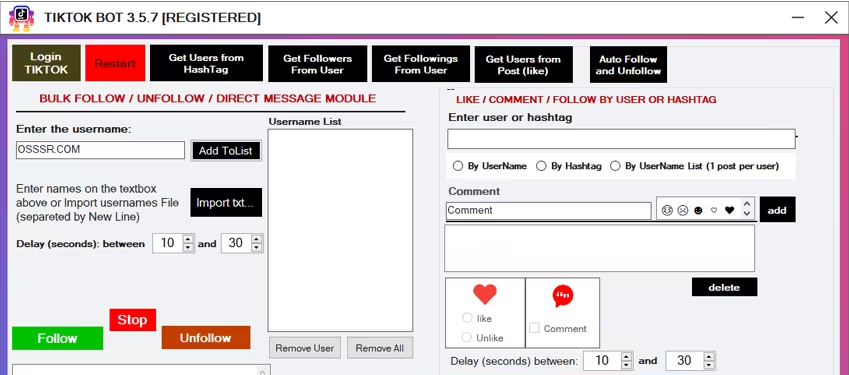
Task: Open Get Users from Post (like)
Action: (523, 64)
